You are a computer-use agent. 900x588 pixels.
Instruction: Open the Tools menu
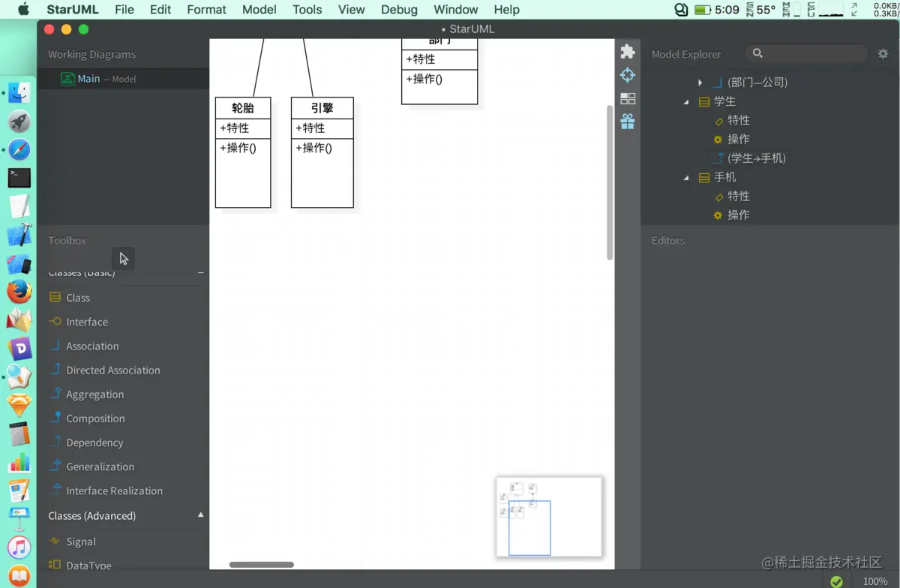click(x=307, y=10)
